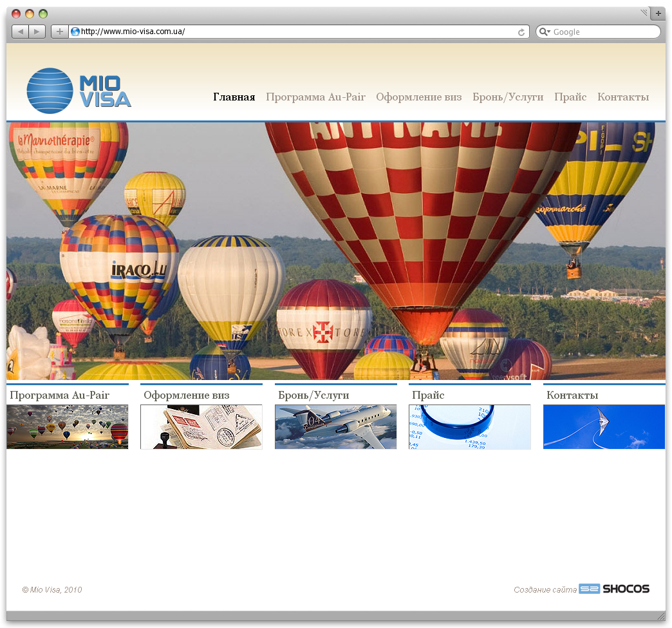Viewport: 672px width, 628px height.
Task: Click the red close window button
Action: pos(16,14)
